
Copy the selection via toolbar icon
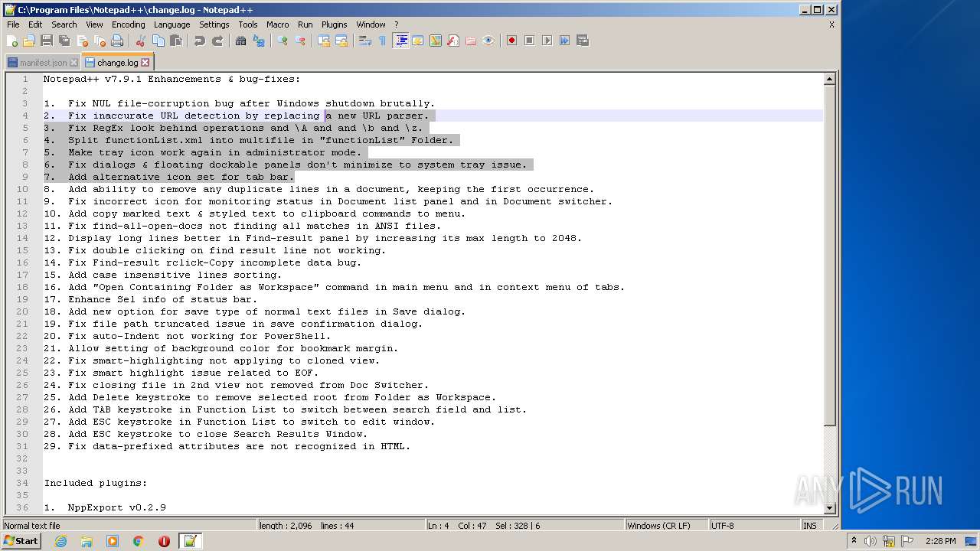pyautogui.click(x=158, y=41)
